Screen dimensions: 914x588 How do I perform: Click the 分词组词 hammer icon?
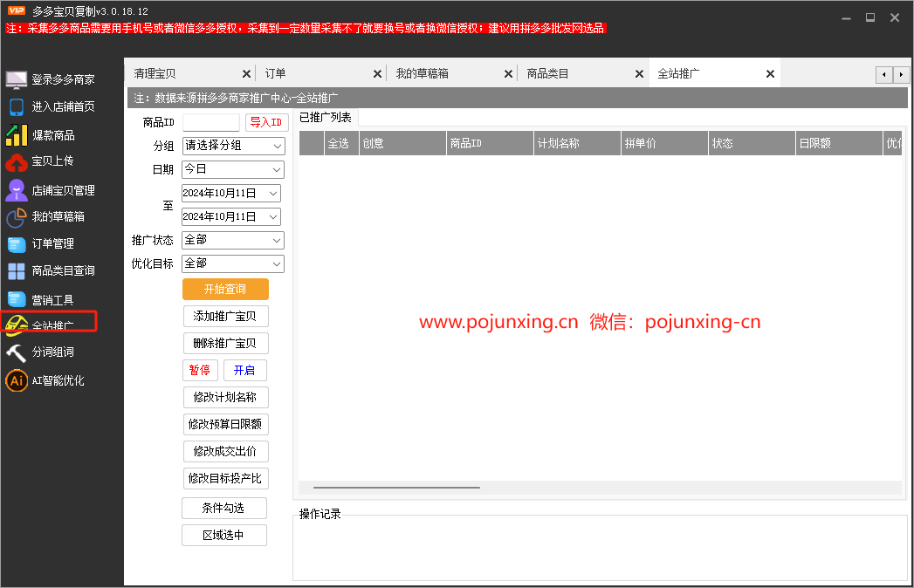click(x=17, y=352)
